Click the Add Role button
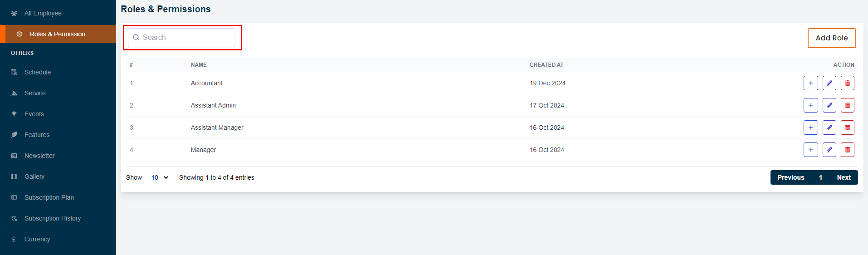 click(831, 38)
